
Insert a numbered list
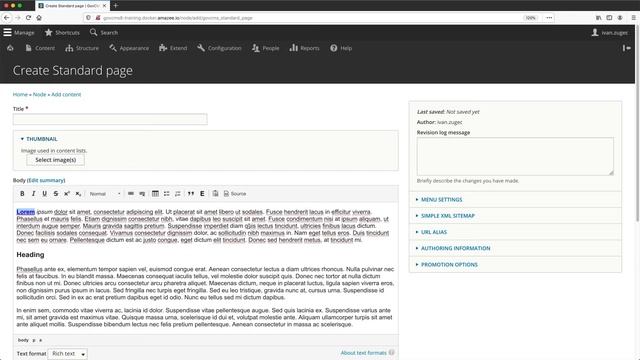coord(178,193)
